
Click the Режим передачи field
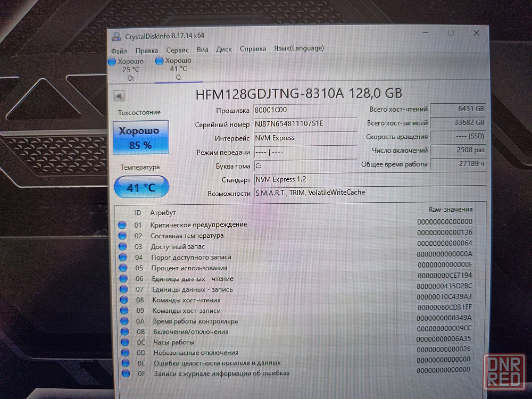coord(305,152)
